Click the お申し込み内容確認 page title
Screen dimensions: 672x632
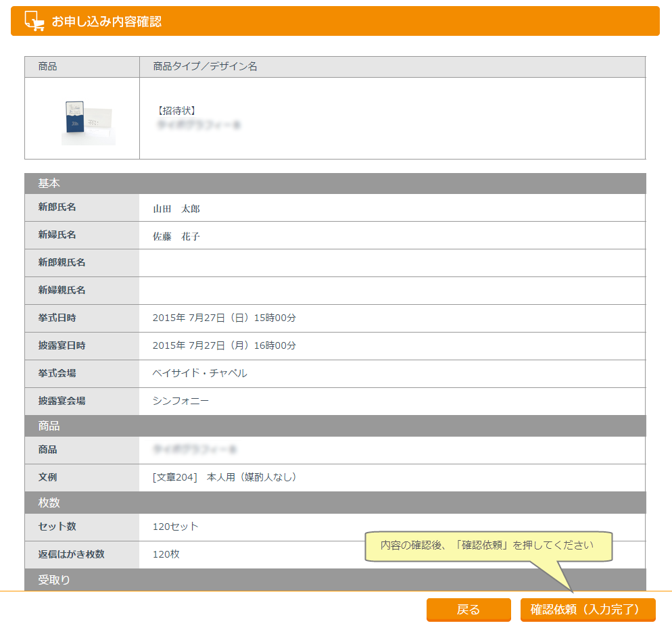(x=107, y=22)
